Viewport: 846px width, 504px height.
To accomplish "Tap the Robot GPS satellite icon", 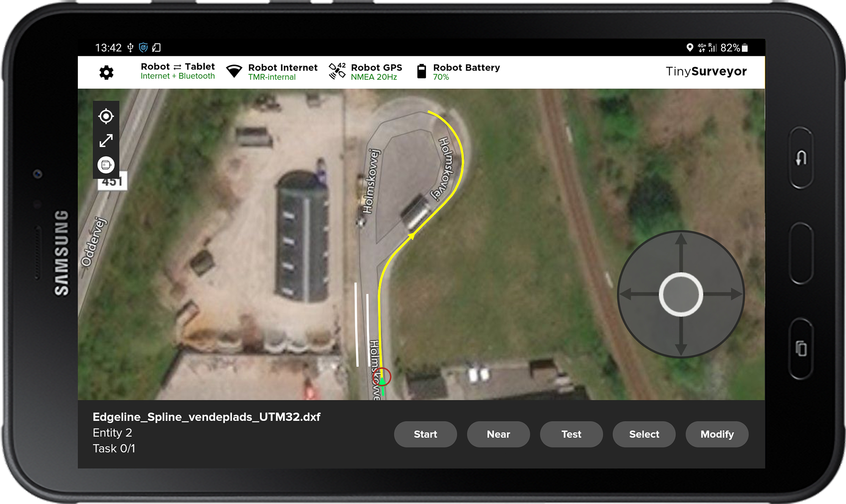I will click(337, 71).
